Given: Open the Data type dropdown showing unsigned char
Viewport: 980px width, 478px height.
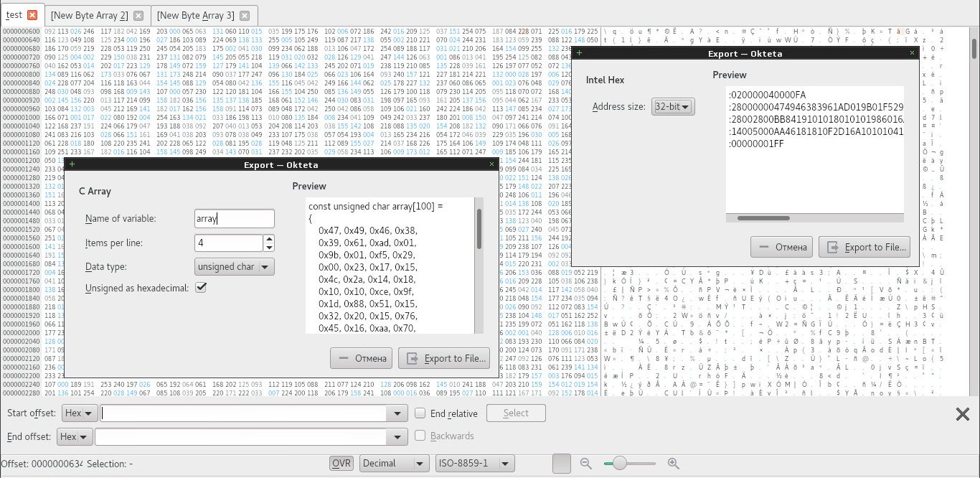Looking at the screenshot, I should pos(235,267).
